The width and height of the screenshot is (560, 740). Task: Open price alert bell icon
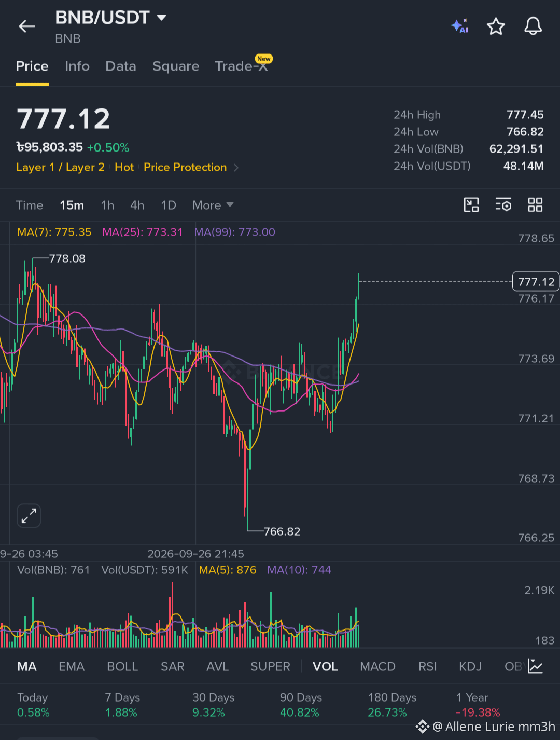pos(533,26)
